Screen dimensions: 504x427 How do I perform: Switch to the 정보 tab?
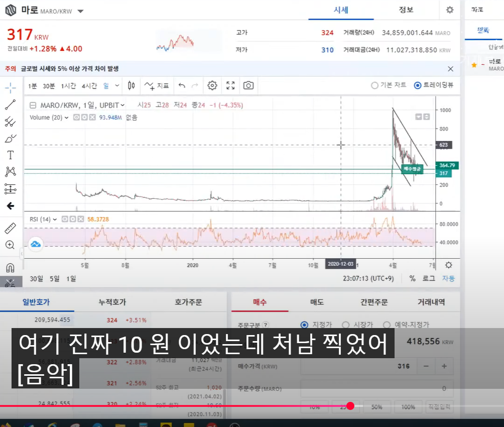click(406, 10)
